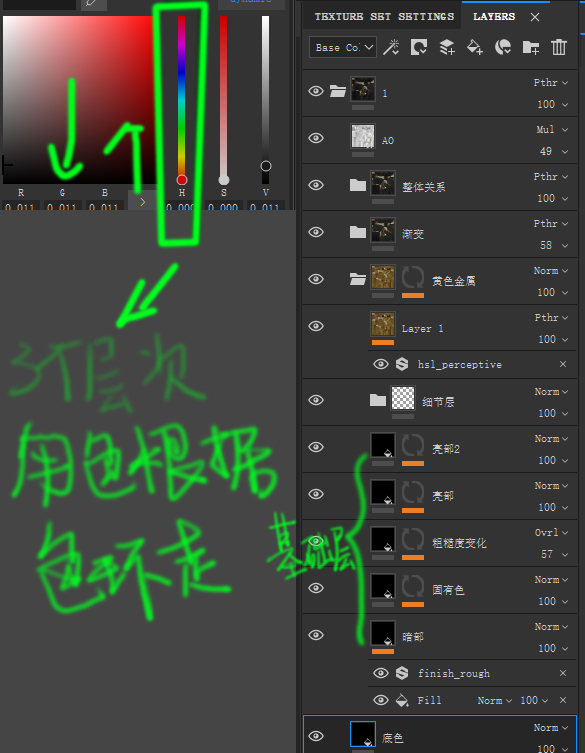Expand the 整体关系 folder icon

coord(358,185)
